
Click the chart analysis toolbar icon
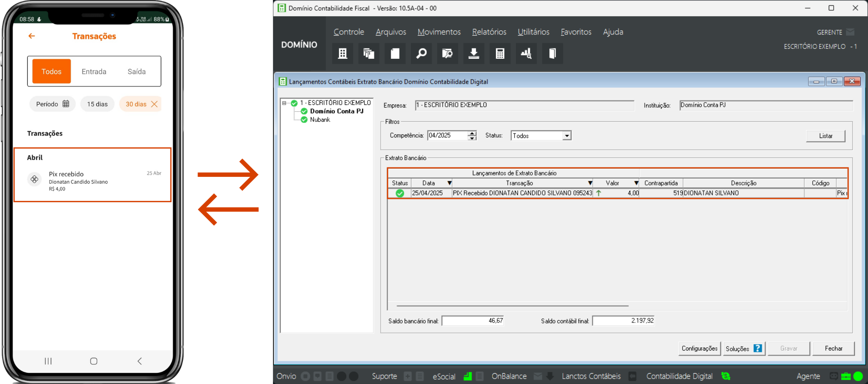pos(526,53)
